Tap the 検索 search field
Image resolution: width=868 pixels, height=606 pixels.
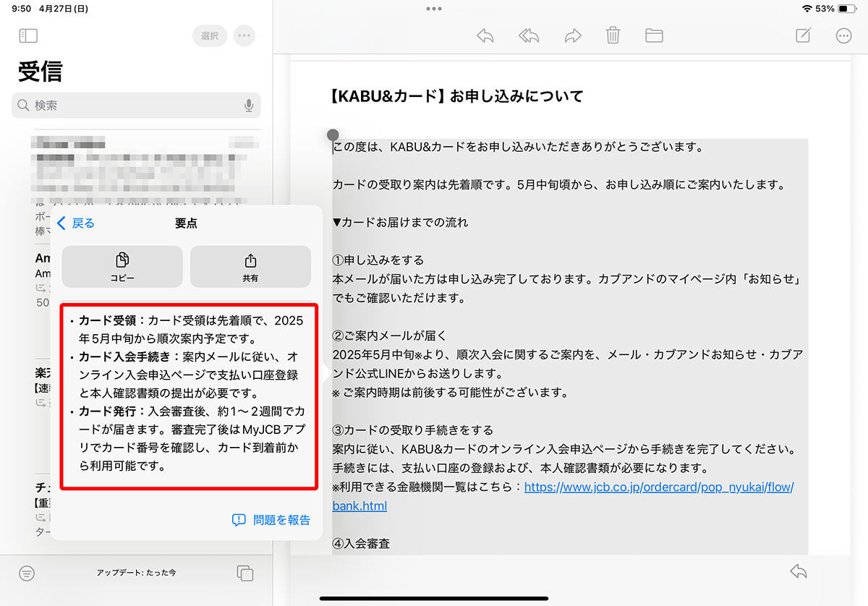pos(136,106)
